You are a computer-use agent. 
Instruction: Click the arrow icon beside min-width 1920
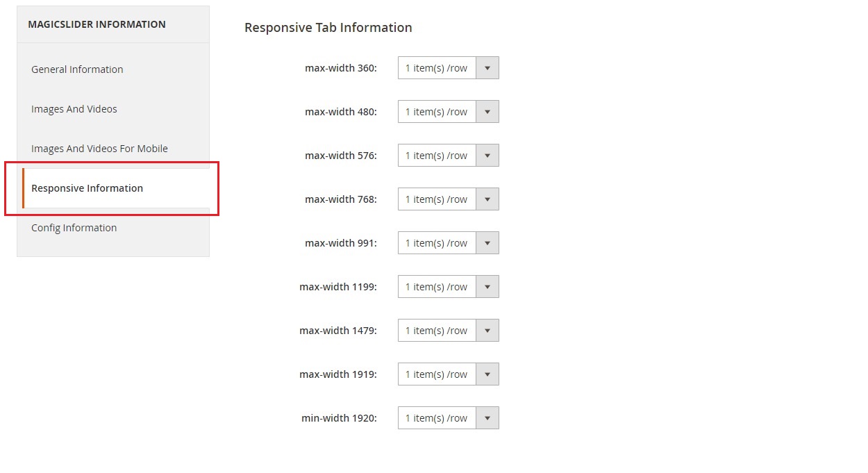487,418
